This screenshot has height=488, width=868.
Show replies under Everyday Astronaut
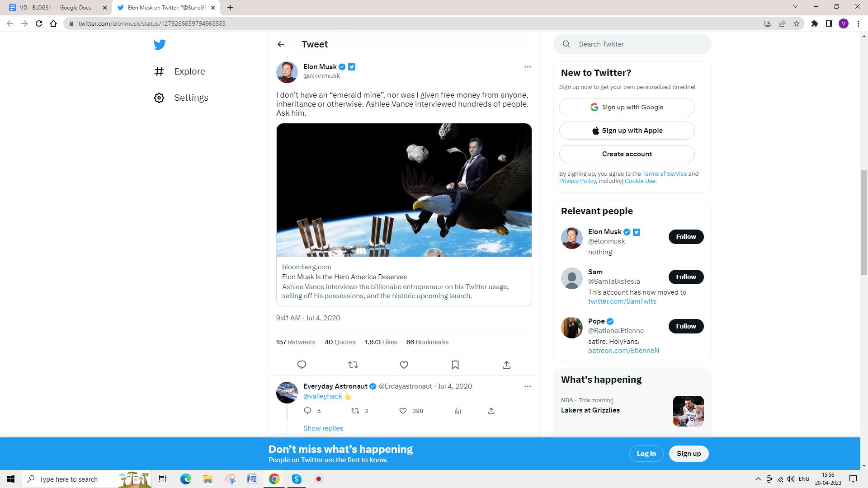click(x=323, y=428)
